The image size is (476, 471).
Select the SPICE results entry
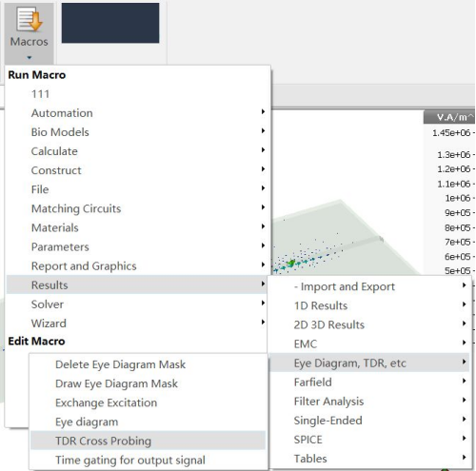point(369,440)
